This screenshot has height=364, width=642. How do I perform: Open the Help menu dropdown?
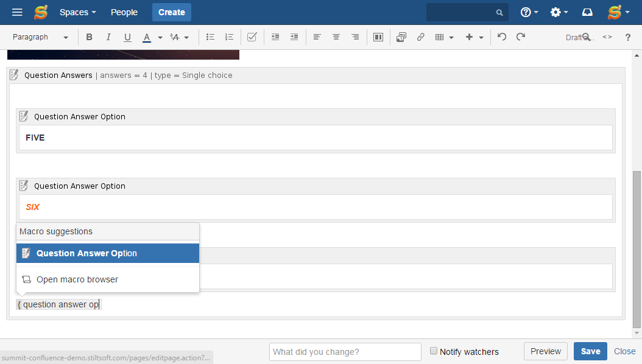pyautogui.click(x=529, y=12)
